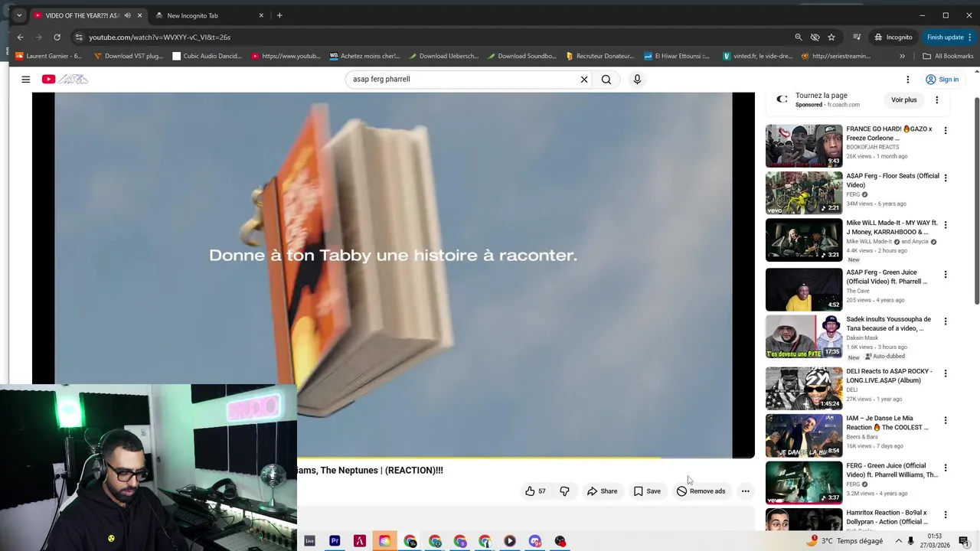Open FERG Green Juice Official Video title
The height and width of the screenshot is (551, 980).
click(892, 470)
